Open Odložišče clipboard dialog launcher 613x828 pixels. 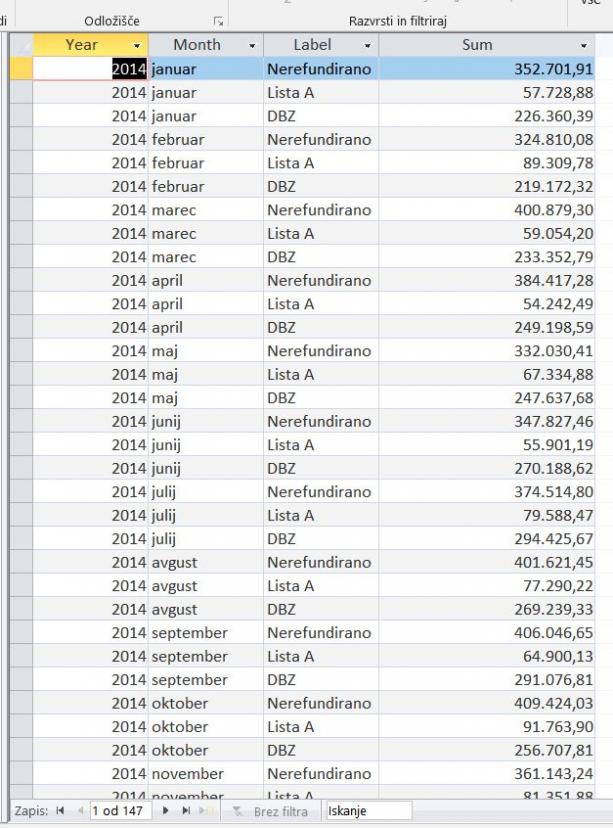(x=217, y=21)
